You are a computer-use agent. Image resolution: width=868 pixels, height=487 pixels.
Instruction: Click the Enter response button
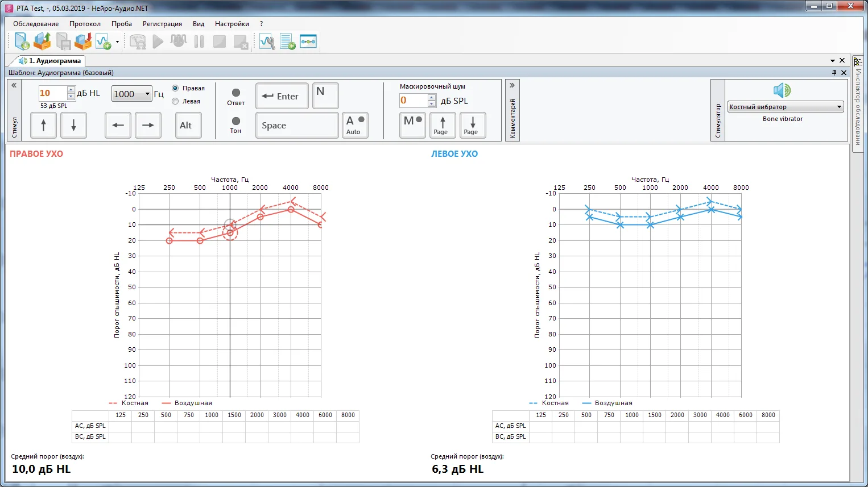(x=282, y=96)
